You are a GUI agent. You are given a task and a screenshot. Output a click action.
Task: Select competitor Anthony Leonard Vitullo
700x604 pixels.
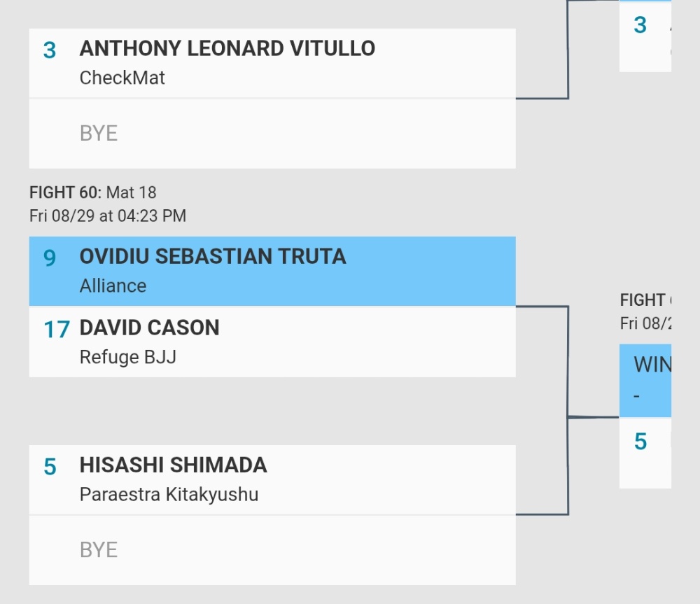click(x=272, y=63)
